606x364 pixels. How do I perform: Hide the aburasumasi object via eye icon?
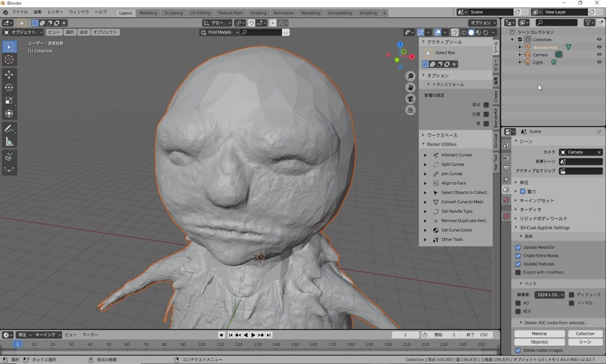click(599, 47)
